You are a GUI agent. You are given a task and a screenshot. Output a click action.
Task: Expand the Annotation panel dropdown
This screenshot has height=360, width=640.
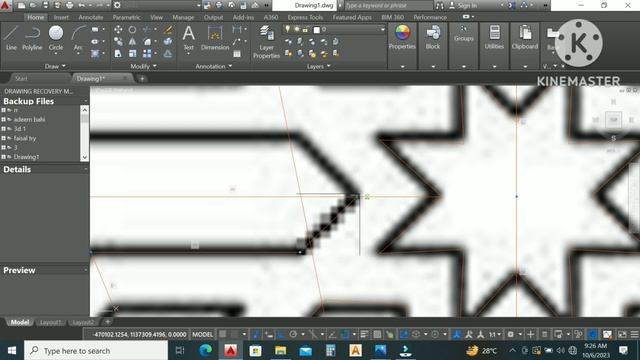click(214, 66)
